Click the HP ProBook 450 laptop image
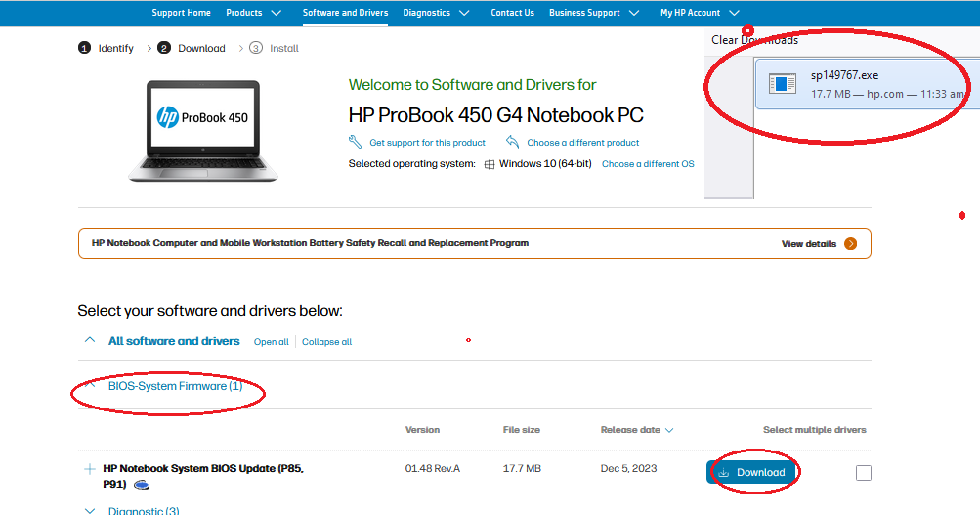 point(203,131)
